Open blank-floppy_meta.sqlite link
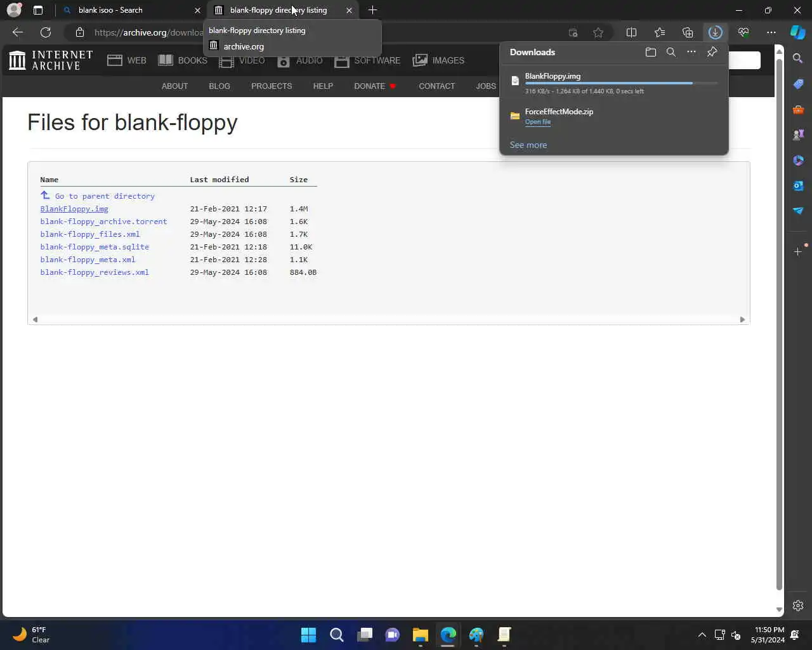This screenshot has width=812, height=650. [95, 247]
